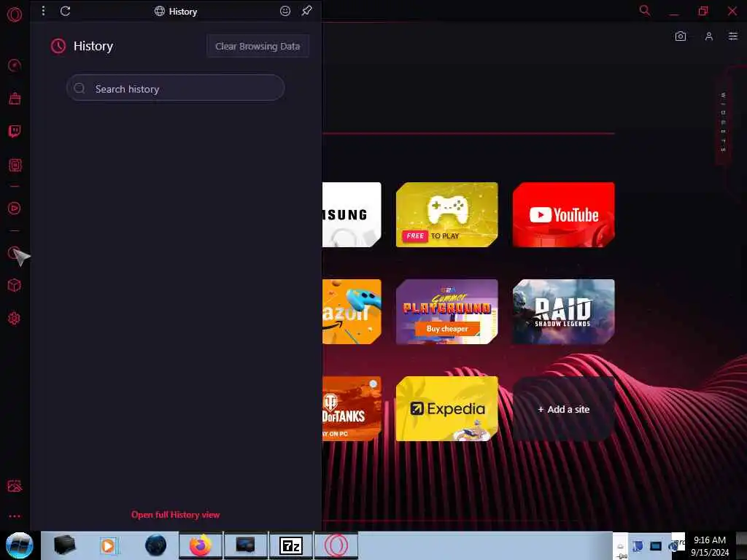Open the Player sidebar panel
The image size is (747, 560).
pyautogui.click(x=15, y=208)
